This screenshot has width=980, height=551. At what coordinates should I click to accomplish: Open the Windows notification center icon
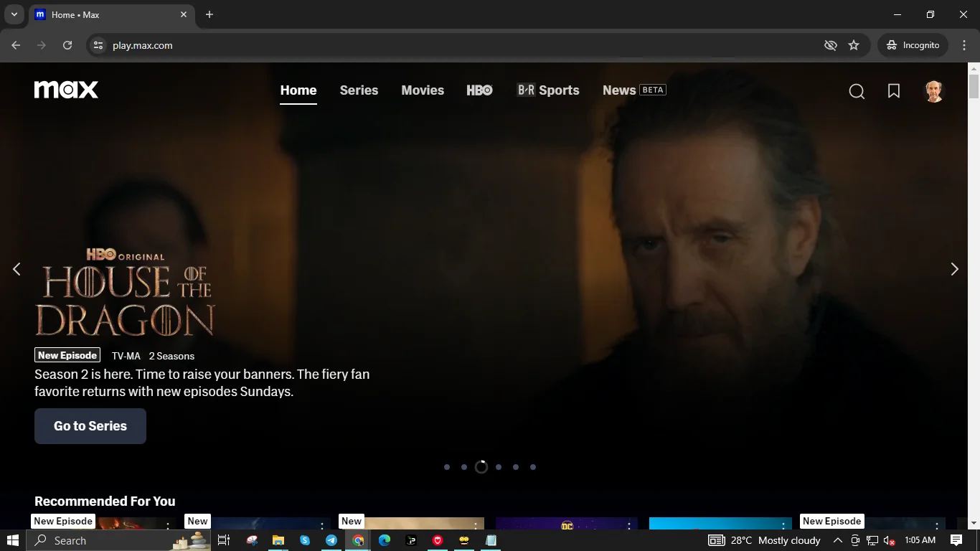956,540
